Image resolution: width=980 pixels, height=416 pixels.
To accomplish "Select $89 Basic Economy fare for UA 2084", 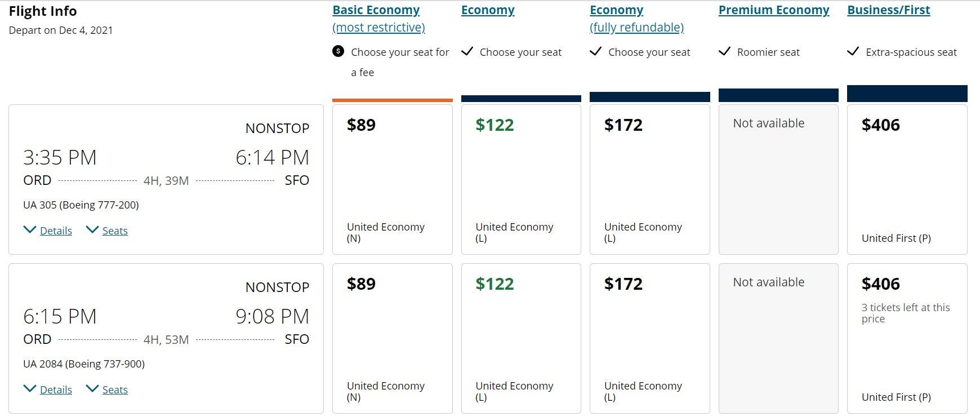I will [392, 338].
